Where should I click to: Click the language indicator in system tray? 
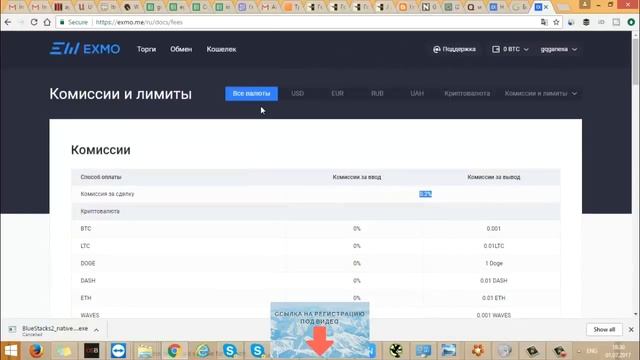tap(591, 351)
